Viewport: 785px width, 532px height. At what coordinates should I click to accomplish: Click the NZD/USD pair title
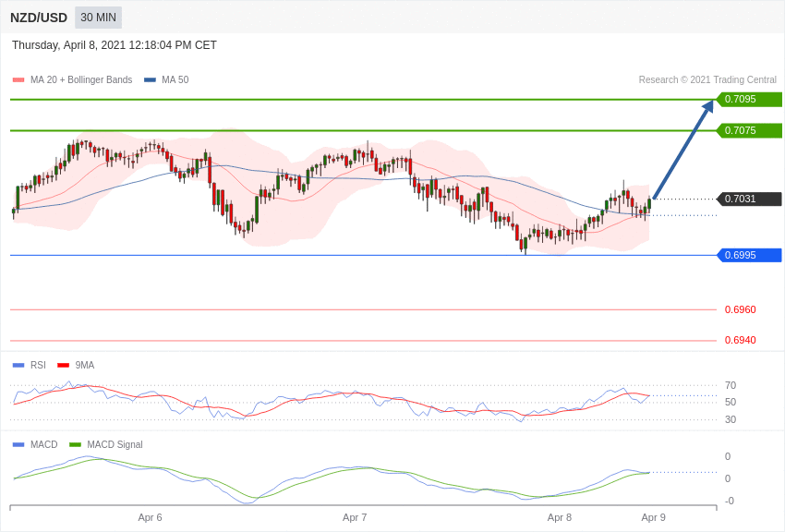point(39,18)
